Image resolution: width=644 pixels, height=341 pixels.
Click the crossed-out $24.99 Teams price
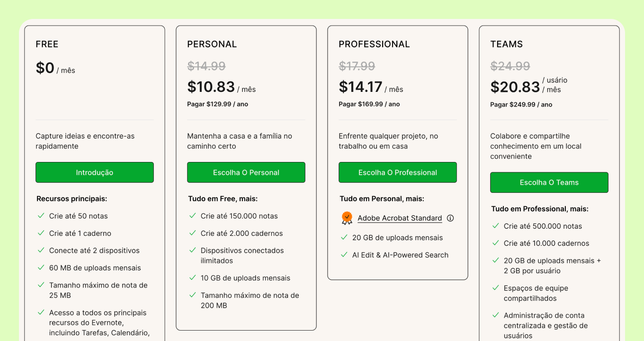[510, 66]
